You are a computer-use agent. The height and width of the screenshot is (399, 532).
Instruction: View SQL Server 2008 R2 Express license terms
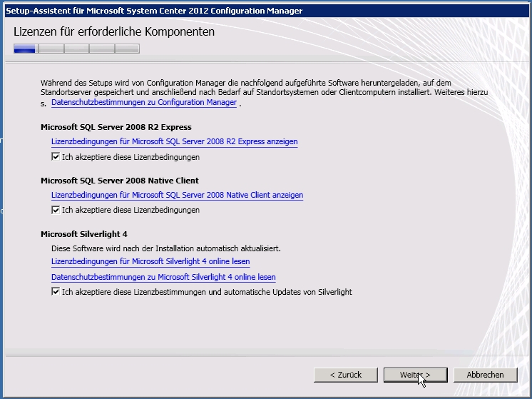click(x=174, y=141)
